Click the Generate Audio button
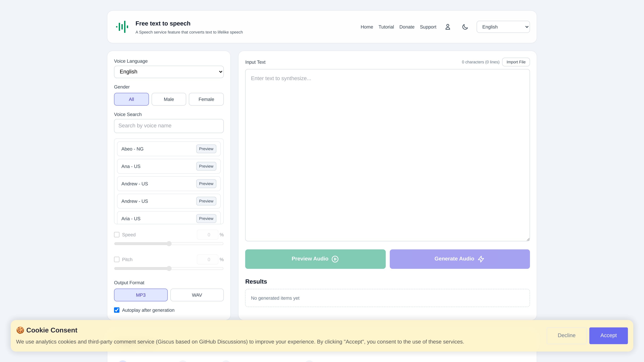 [460, 259]
